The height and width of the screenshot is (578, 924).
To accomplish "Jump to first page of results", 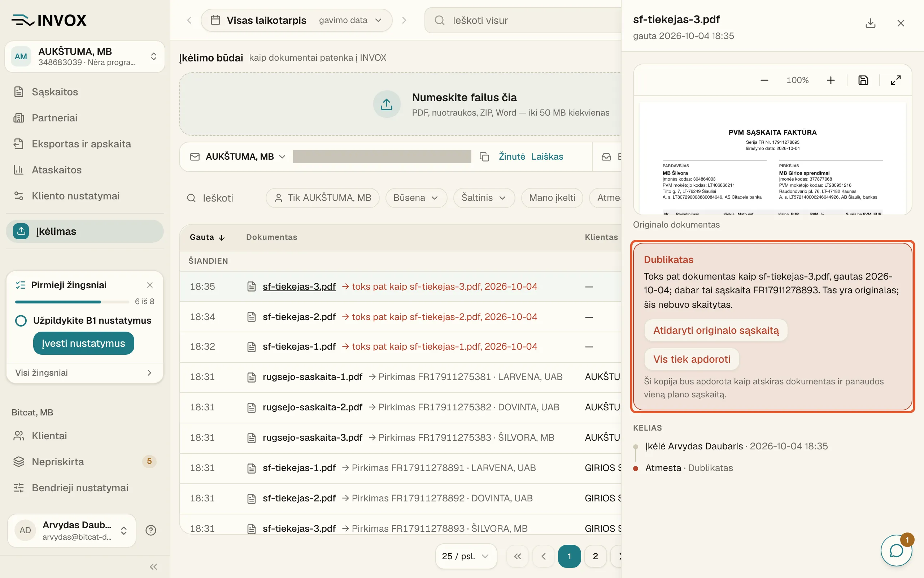I will tap(517, 556).
